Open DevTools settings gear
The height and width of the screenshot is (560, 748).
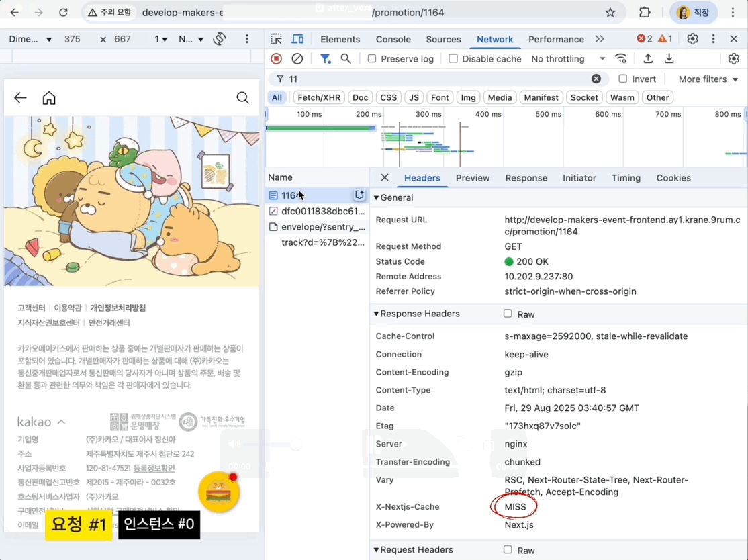pyautogui.click(x=693, y=39)
